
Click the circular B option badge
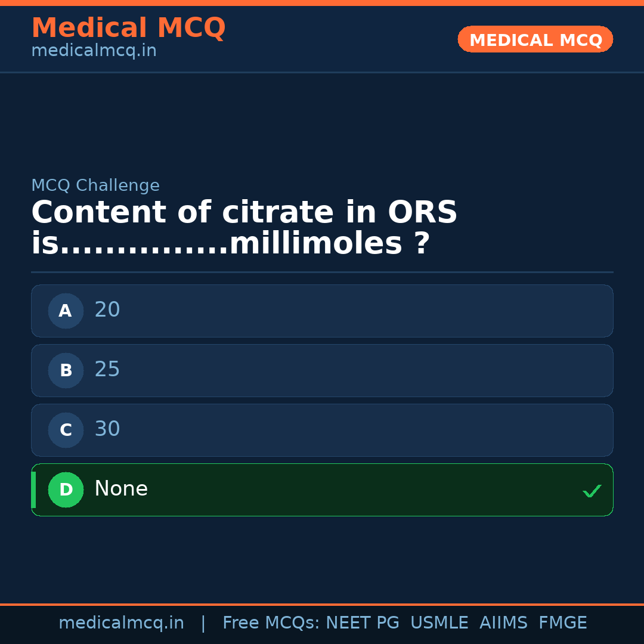[66, 370]
